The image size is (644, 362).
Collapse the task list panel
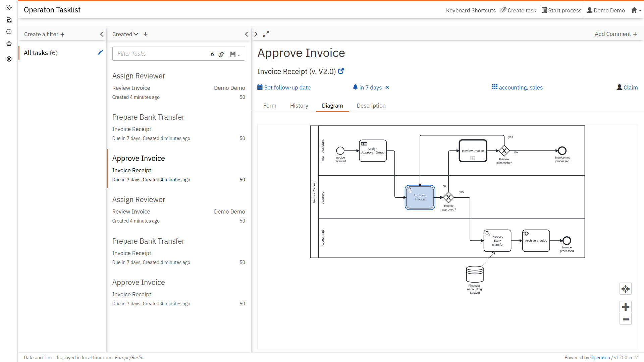click(247, 34)
